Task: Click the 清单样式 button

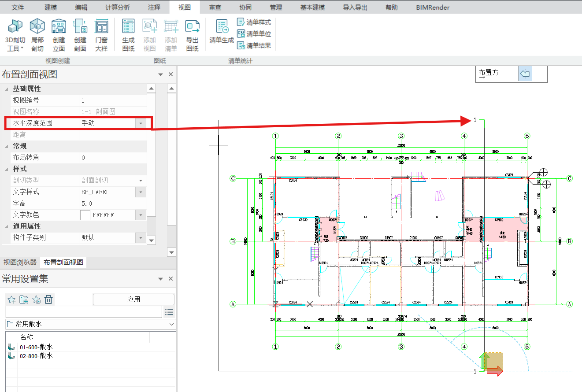Action: click(254, 22)
